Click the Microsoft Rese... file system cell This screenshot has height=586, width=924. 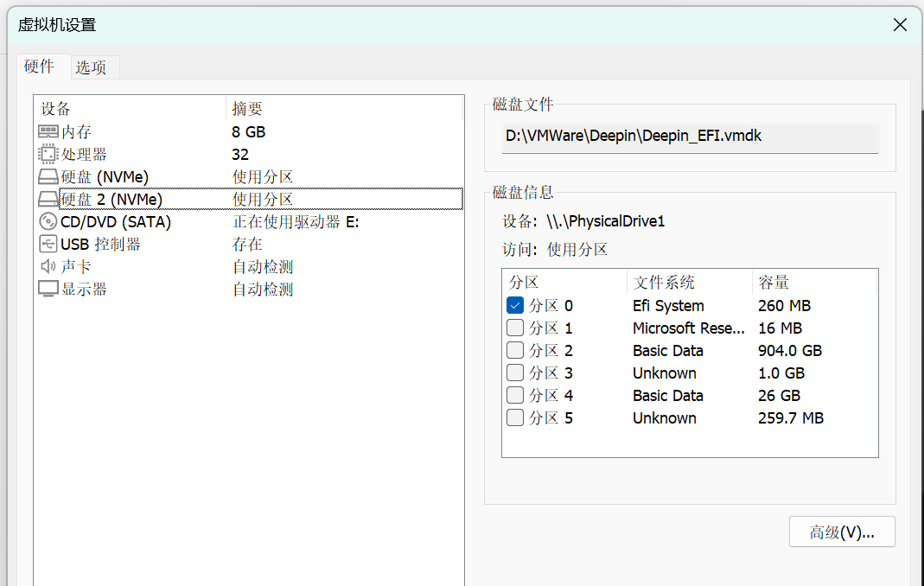[688, 328]
